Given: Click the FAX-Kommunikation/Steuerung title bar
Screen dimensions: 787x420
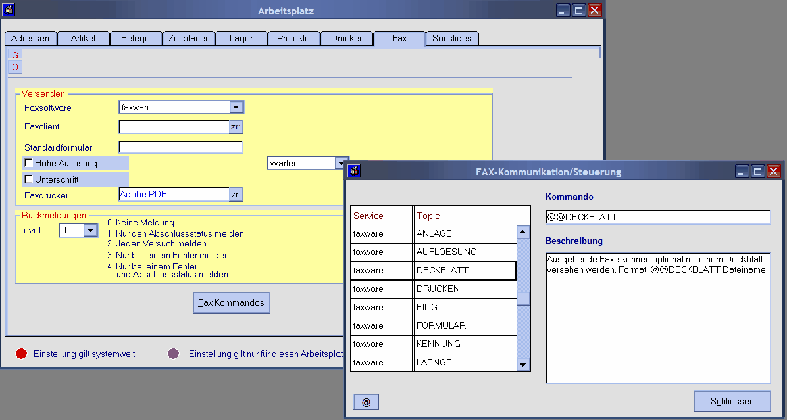Looking at the screenshot, I should tap(548, 172).
